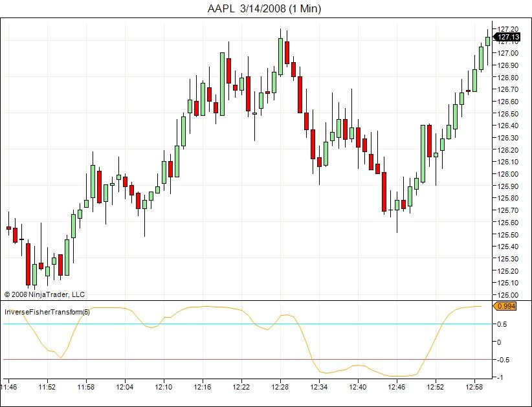The width and height of the screenshot is (532, 407).
Task: Click the 127.00 price axis label
Action: point(507,53)
